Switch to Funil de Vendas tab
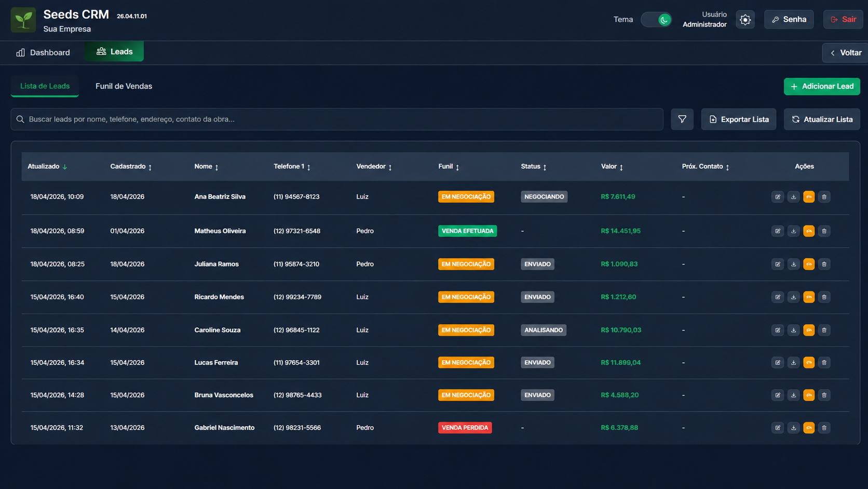The height and width of the screenshot is (489, 868). point(124,86)
